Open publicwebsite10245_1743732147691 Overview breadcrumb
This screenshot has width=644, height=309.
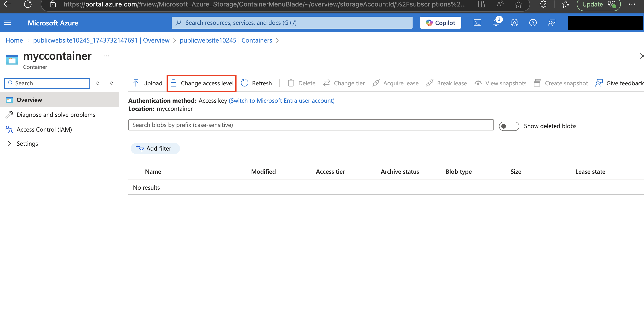(101, 40)
